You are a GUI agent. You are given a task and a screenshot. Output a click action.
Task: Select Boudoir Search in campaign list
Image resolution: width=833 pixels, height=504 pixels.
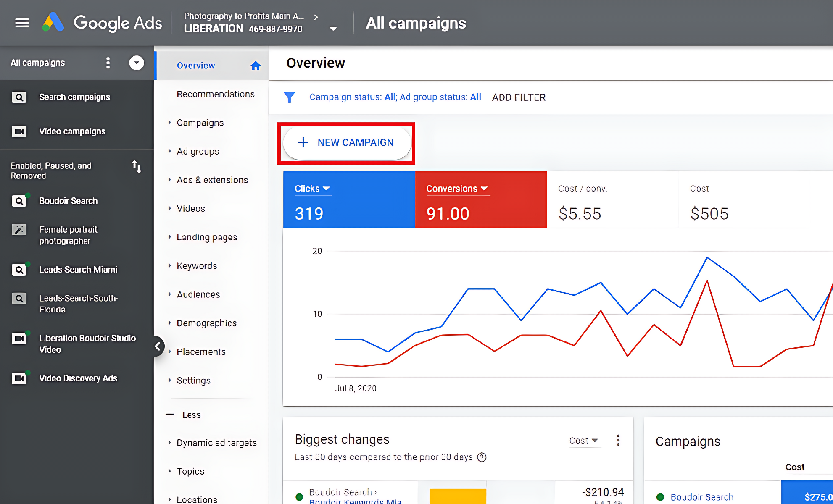(x=68, y=201)
